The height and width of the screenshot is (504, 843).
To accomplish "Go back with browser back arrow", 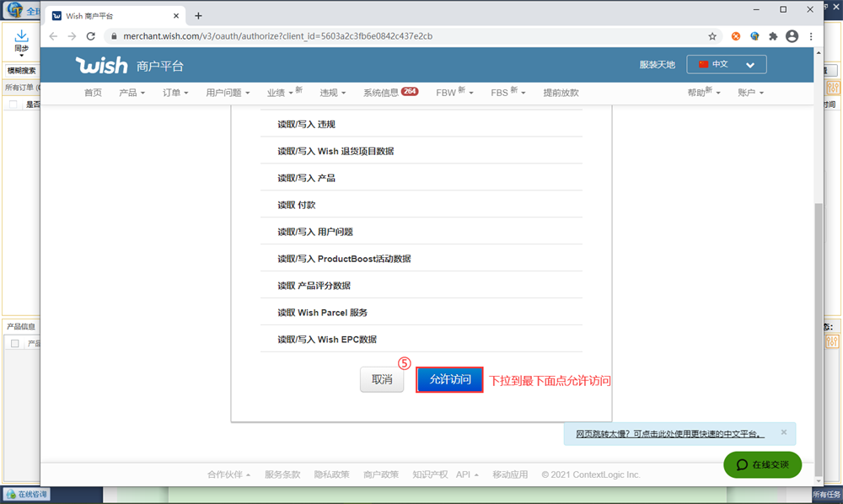I will click(52, 36).
